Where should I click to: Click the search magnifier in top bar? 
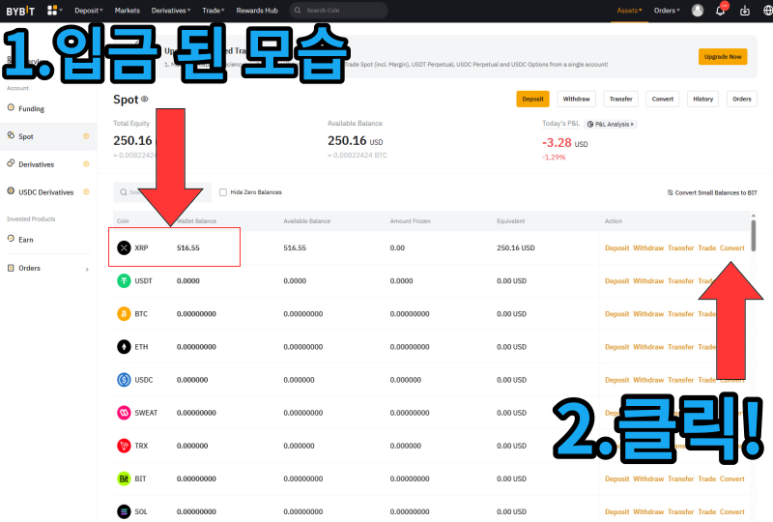pos(297,10)
